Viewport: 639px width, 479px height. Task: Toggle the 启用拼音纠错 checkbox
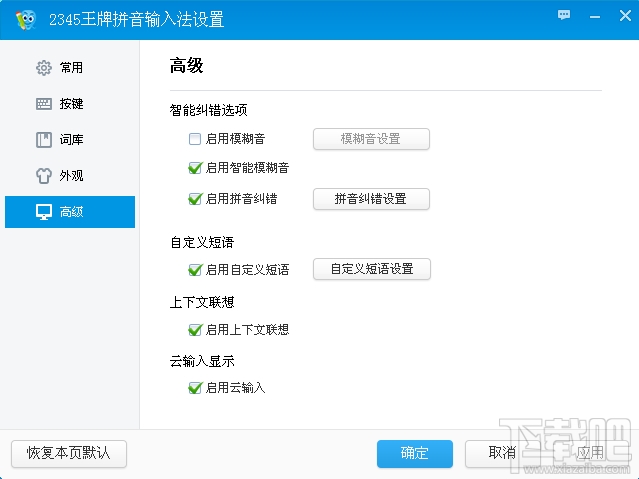click(195, 199)
